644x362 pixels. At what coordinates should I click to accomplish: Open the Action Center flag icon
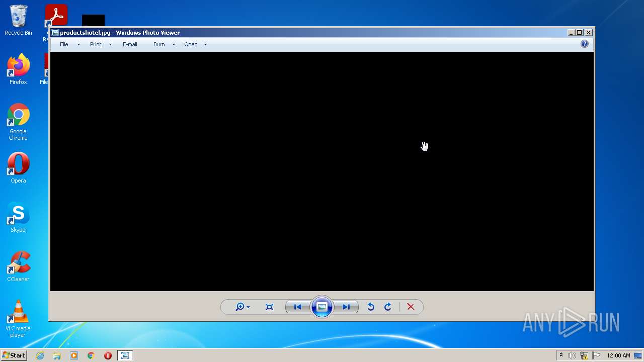pyautogui.click(x=596, y=355)
